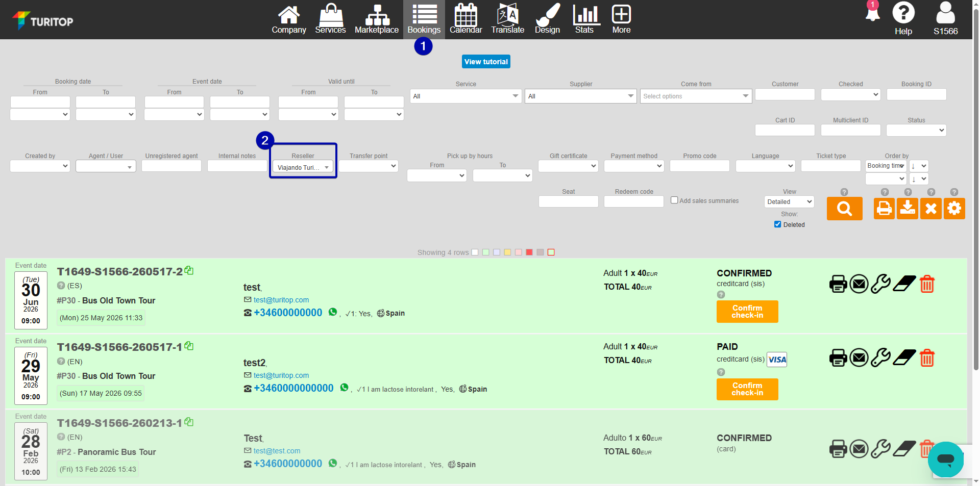This screenshot has height=486, width=980.
Task: Confirm check-in for test booking on 30 Jun
Action: click(747, 312)
